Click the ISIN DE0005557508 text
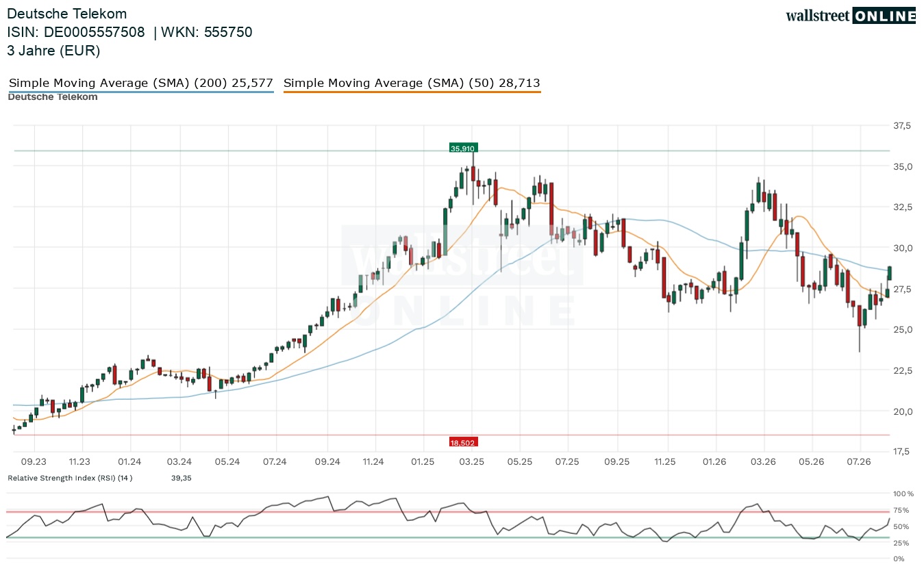 tap(76, 32)
